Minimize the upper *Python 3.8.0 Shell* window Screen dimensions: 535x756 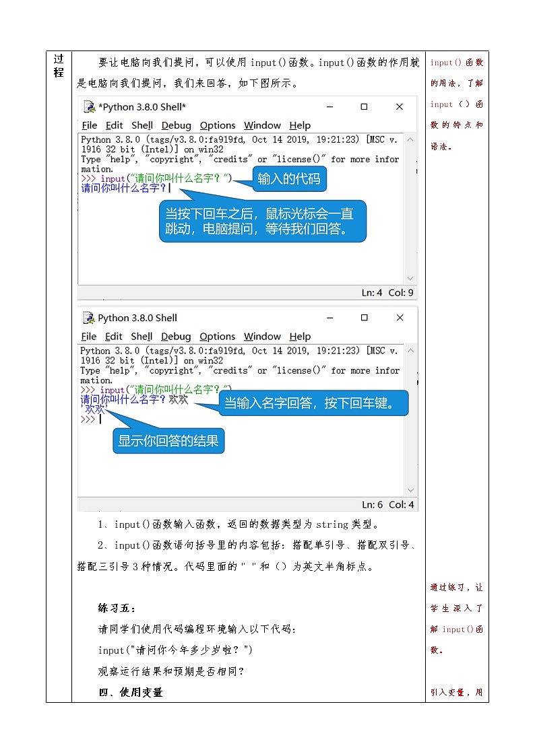tap(330, 106)
